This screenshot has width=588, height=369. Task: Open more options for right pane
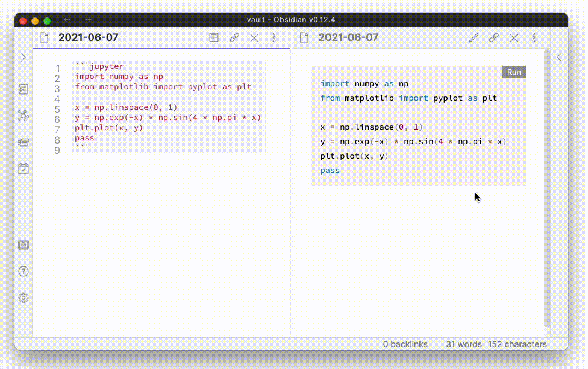534,37
